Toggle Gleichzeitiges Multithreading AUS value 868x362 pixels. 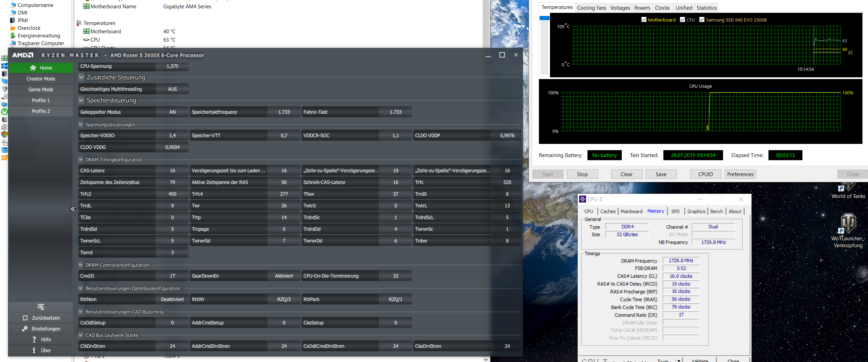tap(172, 89)
